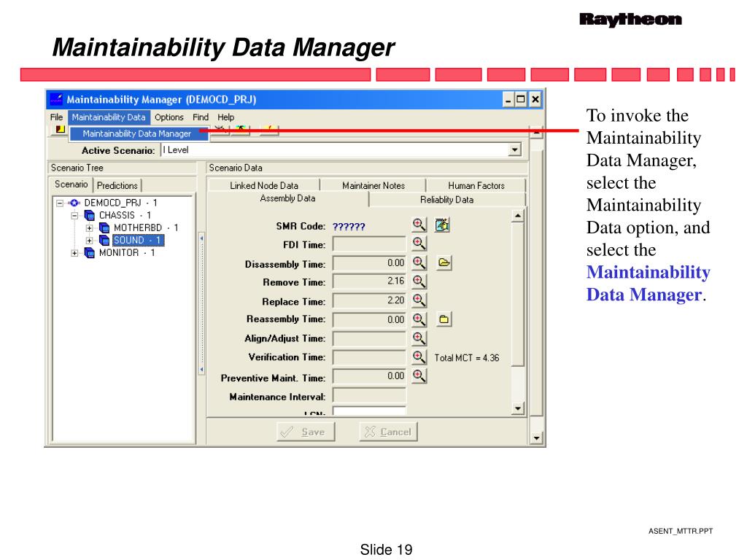The image size is (747, 560).
Task: Click the Preventive Maint. Time magnifier icon
Action: point(419,376)
